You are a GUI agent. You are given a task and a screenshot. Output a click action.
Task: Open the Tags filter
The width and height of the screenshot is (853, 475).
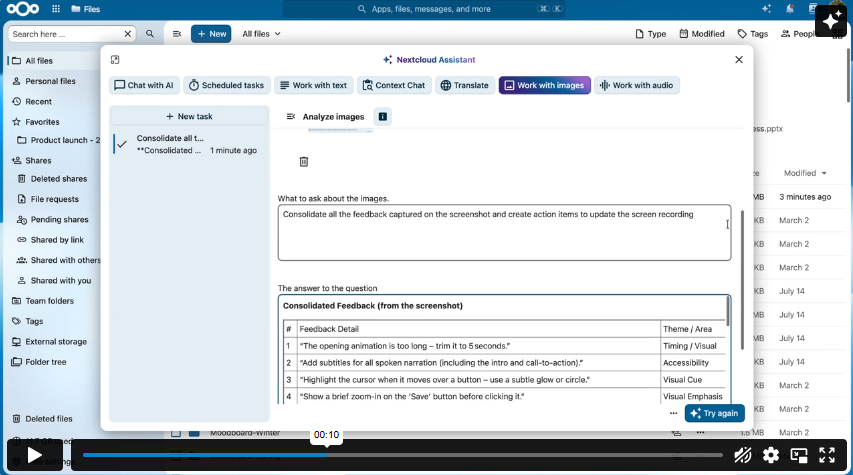pos(753,34)
